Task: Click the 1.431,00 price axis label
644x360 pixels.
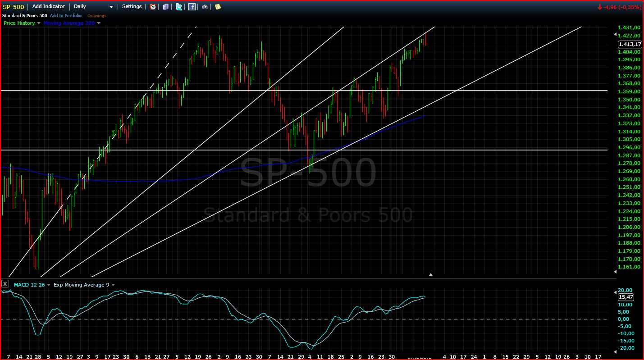Action: 630,27
